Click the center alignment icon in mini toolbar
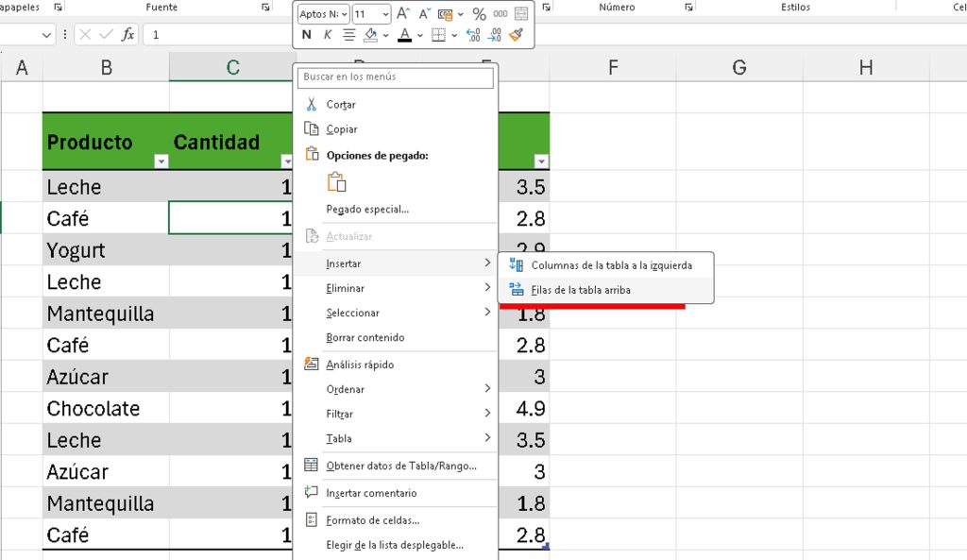The height and width of the screenshot is (560, 967). tap(349, 35)
